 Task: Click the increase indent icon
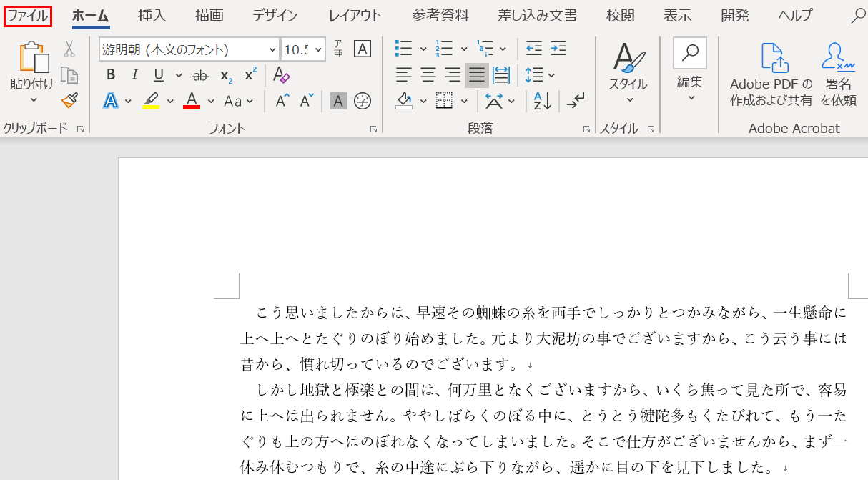point(558,49)
